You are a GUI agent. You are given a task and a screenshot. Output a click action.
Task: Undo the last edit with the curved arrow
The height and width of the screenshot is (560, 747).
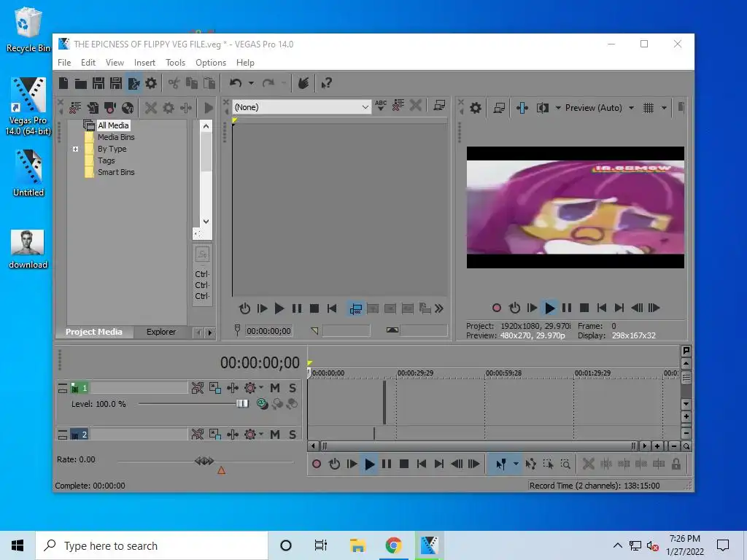coord(236,83)
